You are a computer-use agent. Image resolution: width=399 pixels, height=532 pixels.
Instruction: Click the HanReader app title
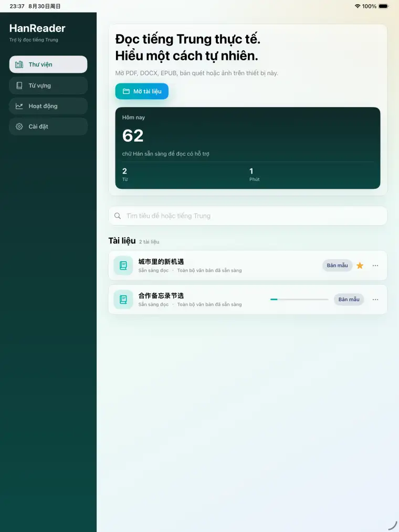(37, 28)
